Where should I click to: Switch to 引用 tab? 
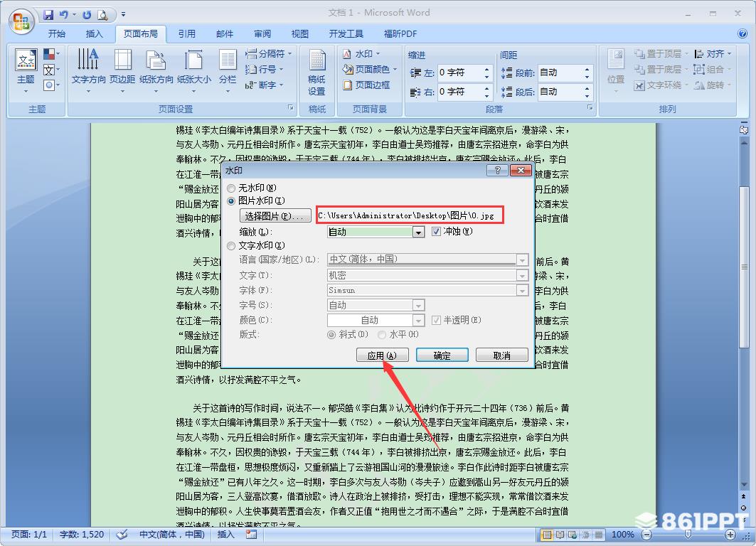point(186,33)
